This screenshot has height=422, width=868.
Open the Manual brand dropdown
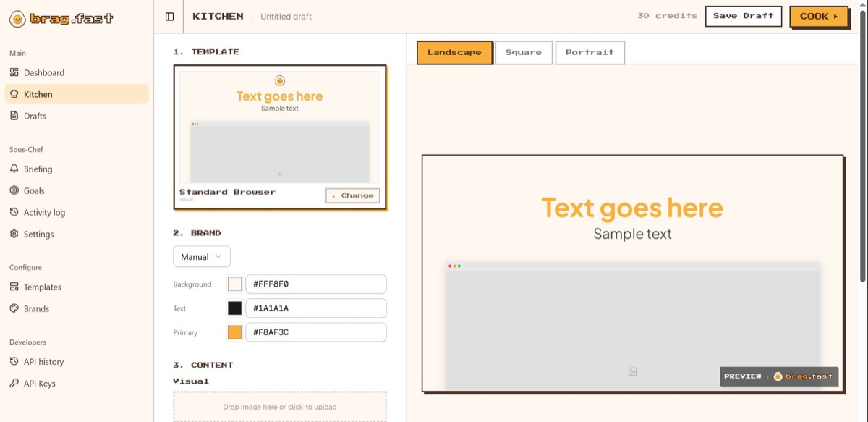(x=202, y=256)
